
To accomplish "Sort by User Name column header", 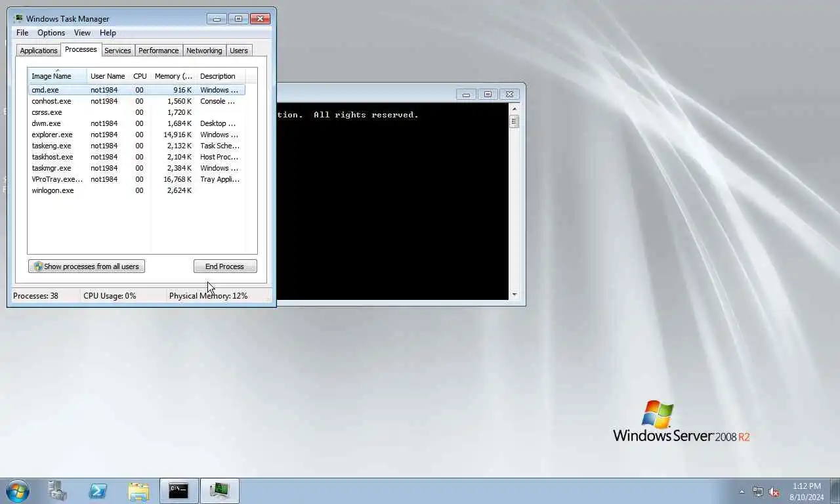I will click(x=108, y=76).
